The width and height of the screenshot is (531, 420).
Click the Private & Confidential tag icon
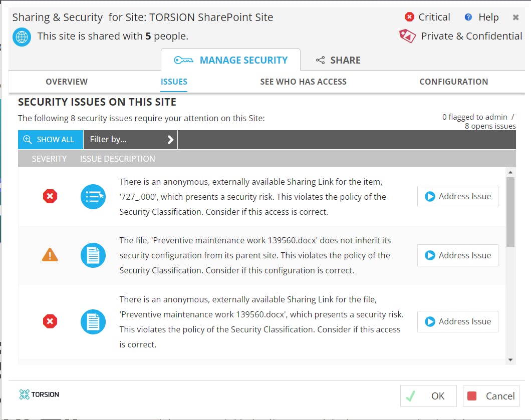point(407,36)
